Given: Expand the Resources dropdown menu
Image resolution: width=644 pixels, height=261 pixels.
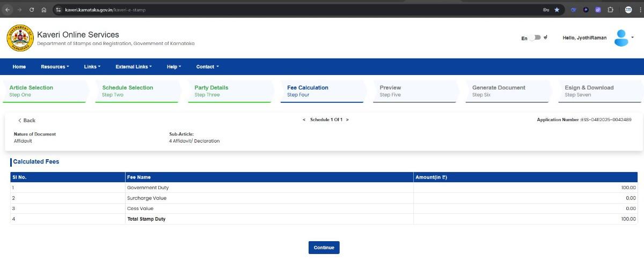Looking at the screenshot, I should pos(55,67).
